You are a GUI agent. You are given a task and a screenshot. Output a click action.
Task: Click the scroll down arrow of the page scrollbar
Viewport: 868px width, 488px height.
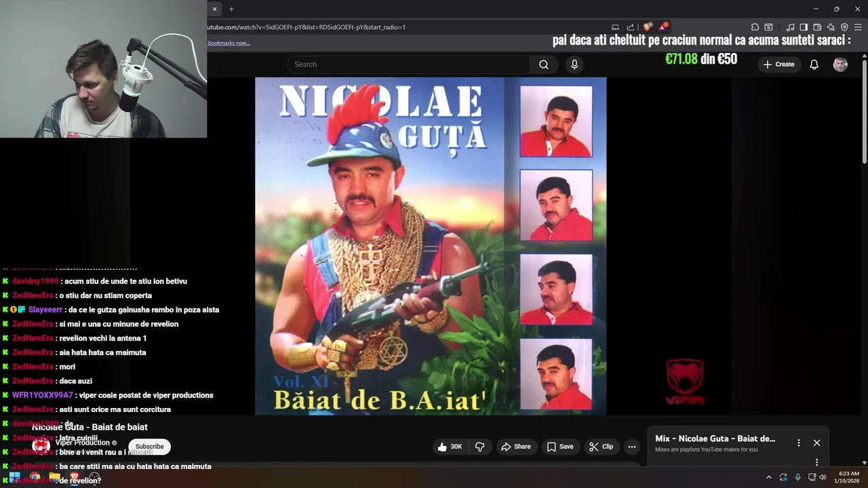point(864,462)
